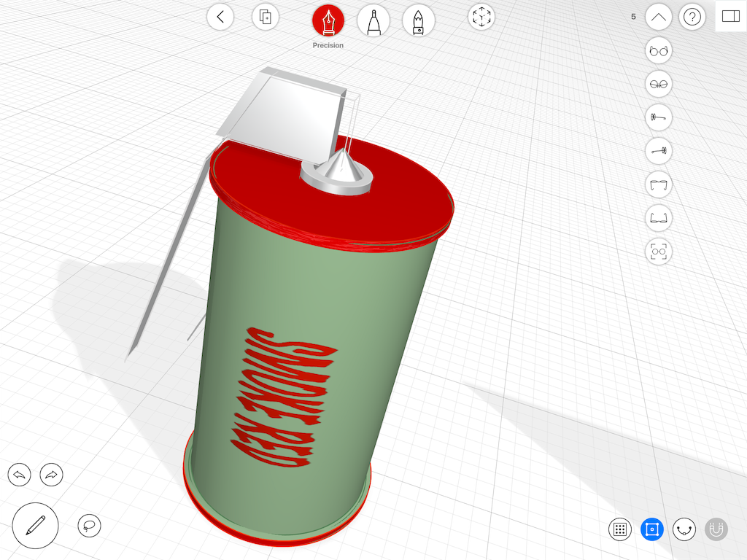Choose the left side glasses view
Screen dimensions: 747x560
tap(659, 117)
